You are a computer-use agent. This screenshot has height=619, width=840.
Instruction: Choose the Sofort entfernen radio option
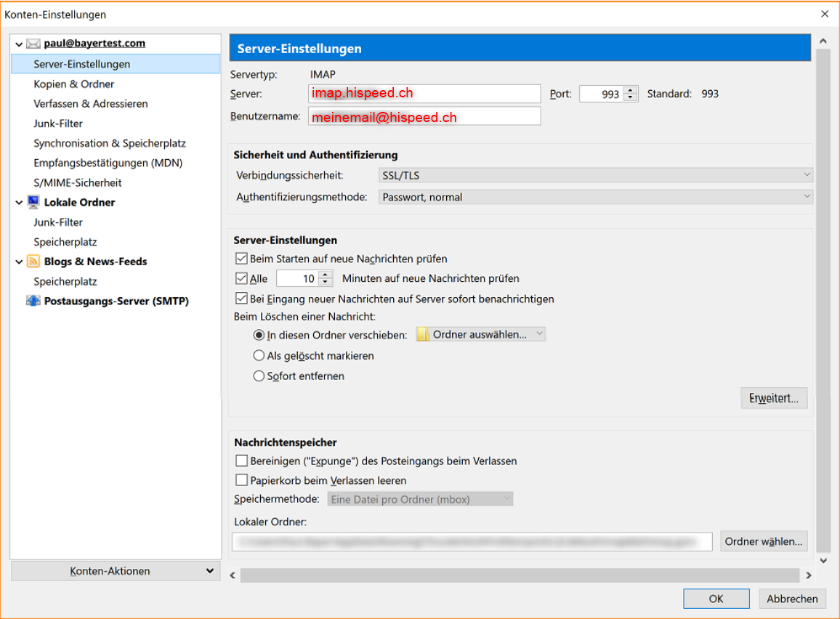coord(259,376)
